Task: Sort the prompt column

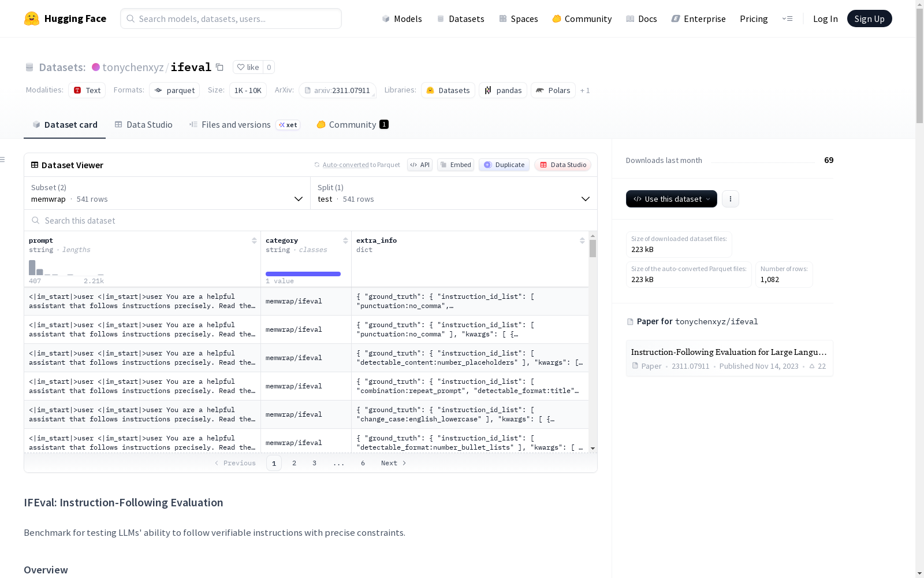Action: (254, 240)
